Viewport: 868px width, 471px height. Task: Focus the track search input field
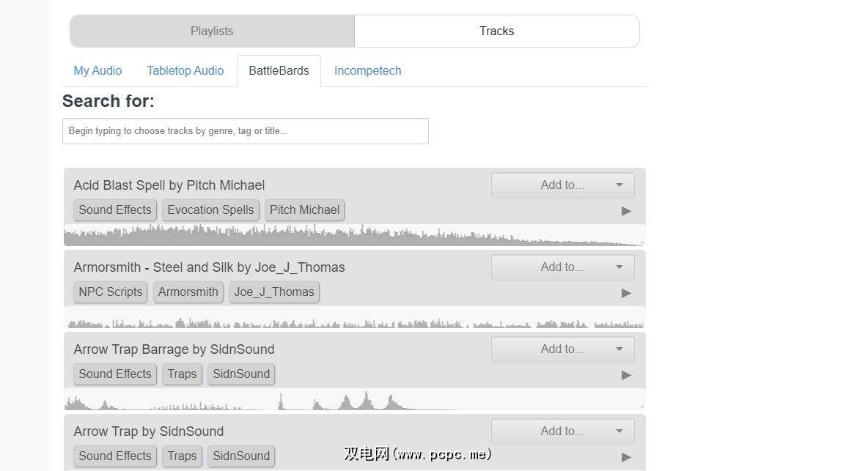click(245, 131)
